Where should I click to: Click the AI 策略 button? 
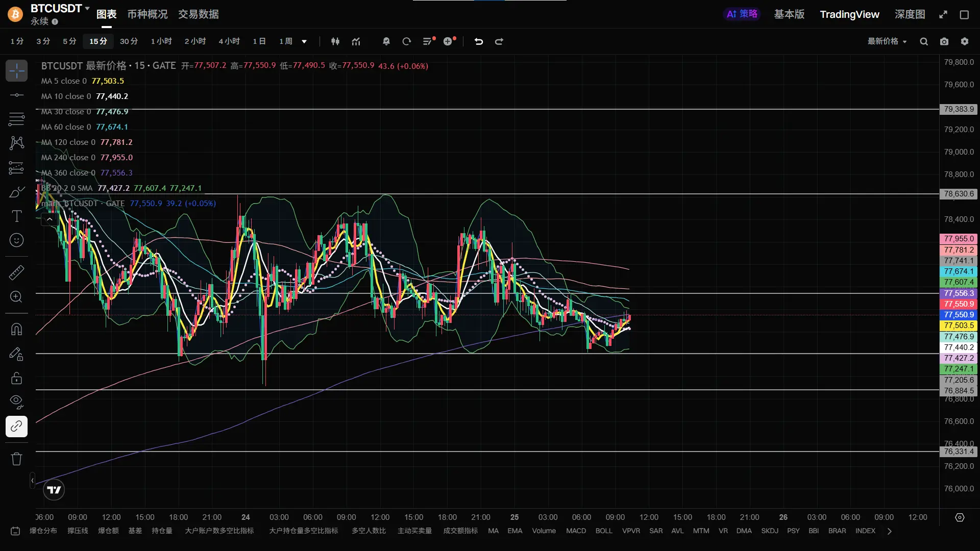click(742, 14)
